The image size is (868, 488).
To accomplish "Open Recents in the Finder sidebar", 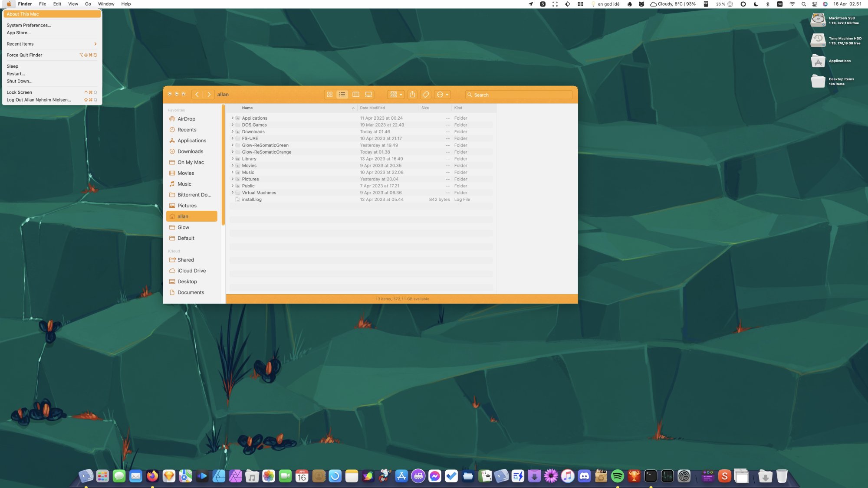I will click(187, 130).
